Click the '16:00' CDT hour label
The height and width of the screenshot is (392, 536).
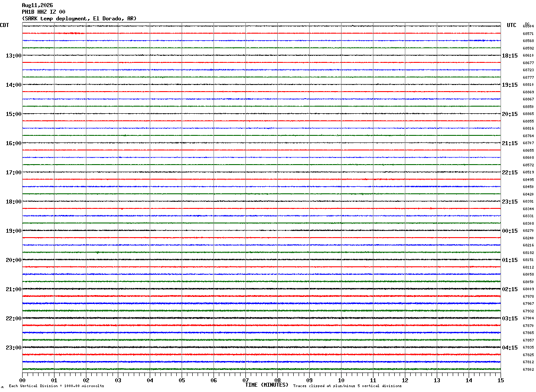[14, 143]
